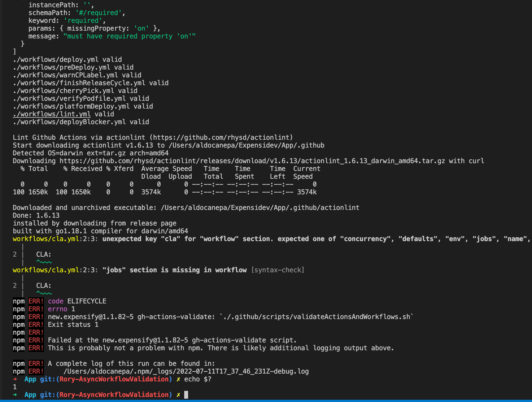Image resolution: width=532 pixels, height=402 pixels.
Task: Click the [syntax-check] rule tag
Action: [x=278, y=270]
